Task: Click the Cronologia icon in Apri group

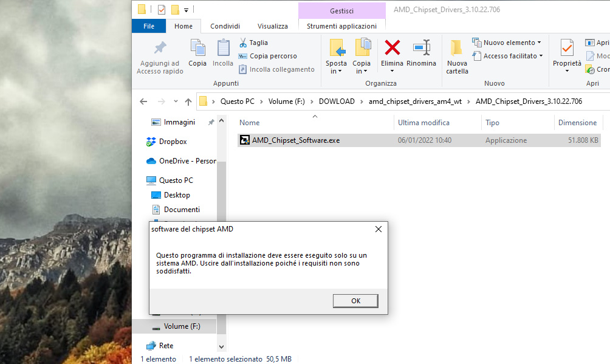Action: tap(590, 69)
